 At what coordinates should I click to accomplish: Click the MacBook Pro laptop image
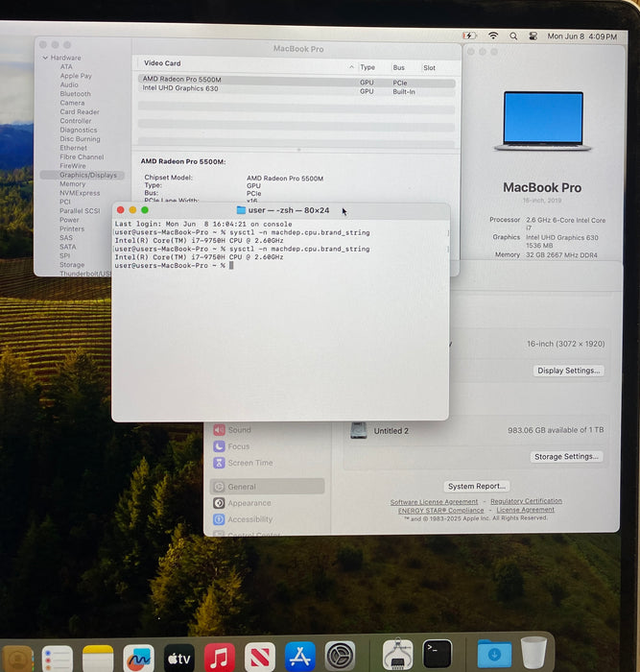click(543, 121)
